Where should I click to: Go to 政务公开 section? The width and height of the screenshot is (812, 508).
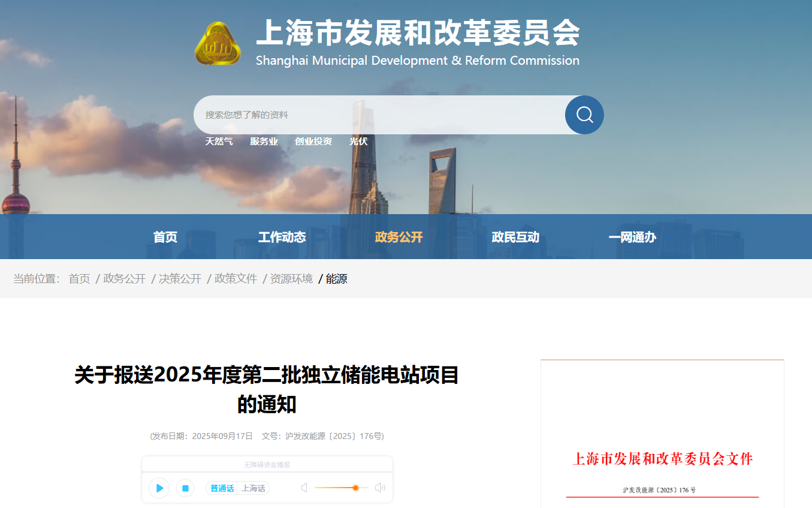tap(399, 237)
